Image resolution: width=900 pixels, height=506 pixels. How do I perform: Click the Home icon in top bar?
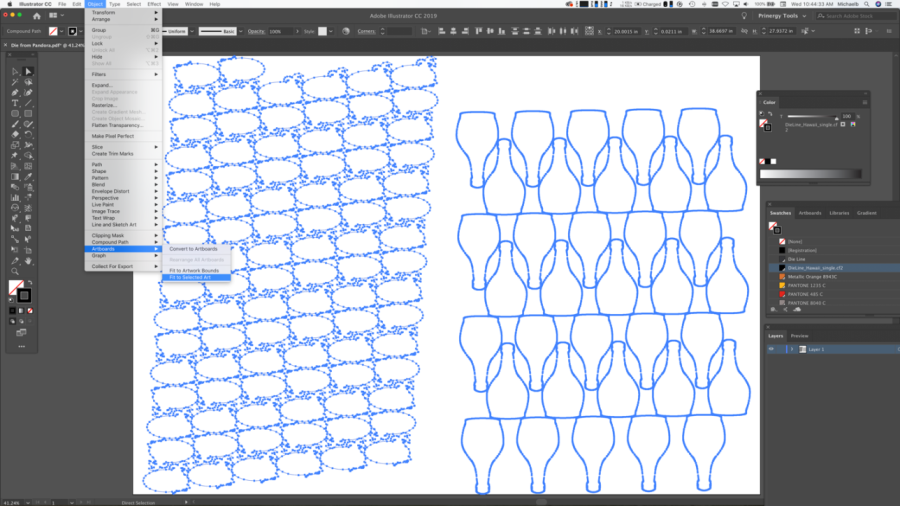coord(37,17)
